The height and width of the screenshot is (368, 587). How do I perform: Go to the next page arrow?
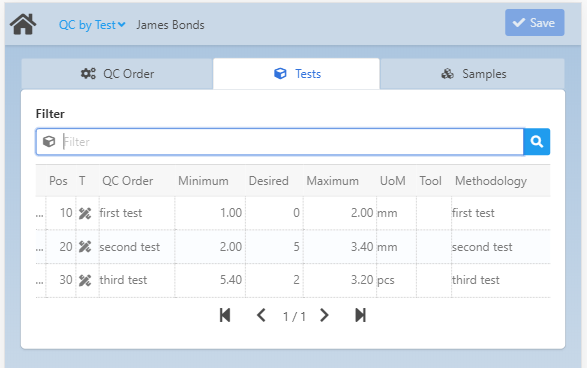[x=324, y=315]
